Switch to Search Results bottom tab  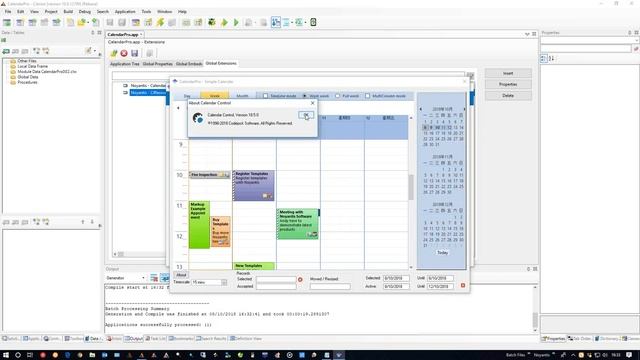pyautogui.click(x=211, y=339)
